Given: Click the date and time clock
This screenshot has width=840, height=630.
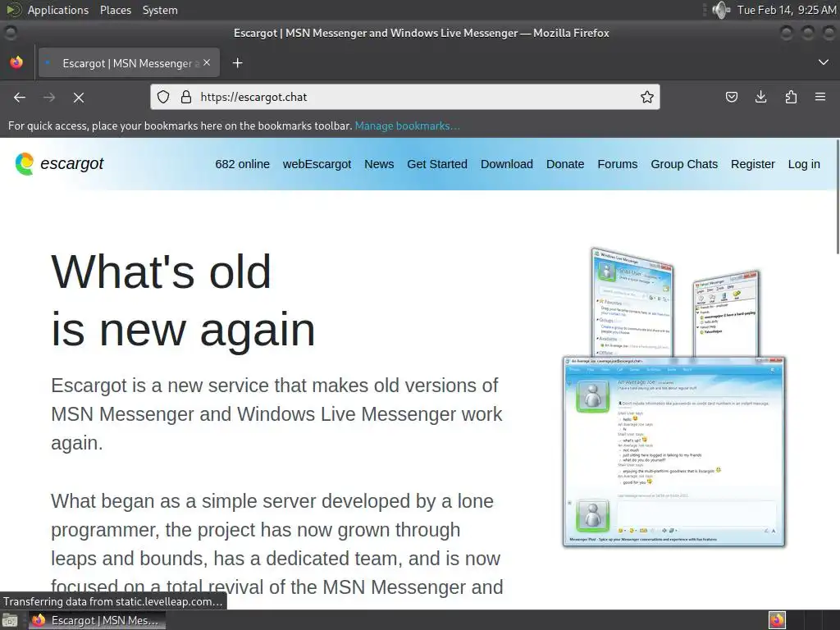Looking at the screenshot, I should (787, 10).
